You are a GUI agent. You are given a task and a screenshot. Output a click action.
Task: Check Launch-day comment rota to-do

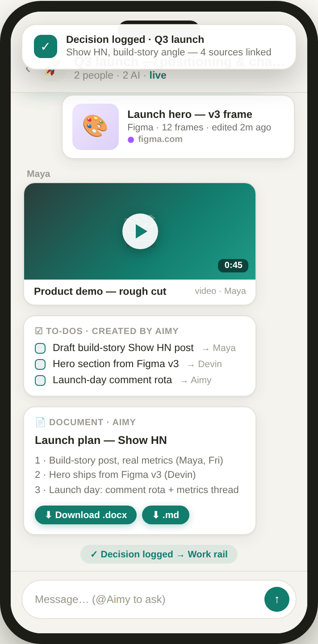click(x=40, y=381)
